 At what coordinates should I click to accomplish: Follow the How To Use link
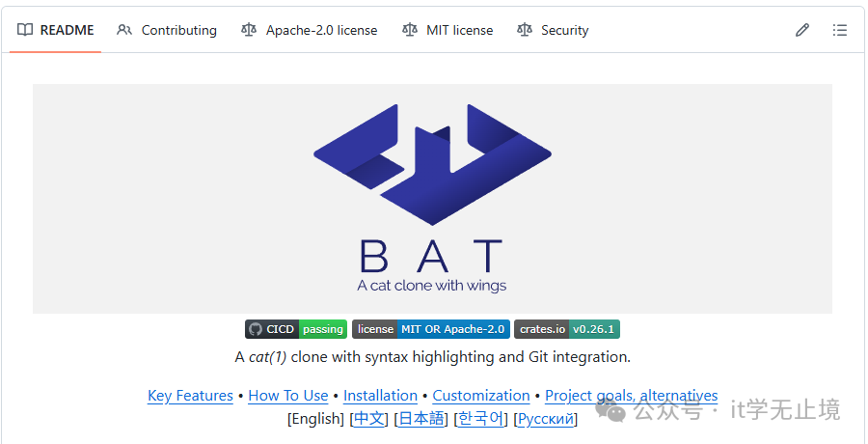(288, 396)
